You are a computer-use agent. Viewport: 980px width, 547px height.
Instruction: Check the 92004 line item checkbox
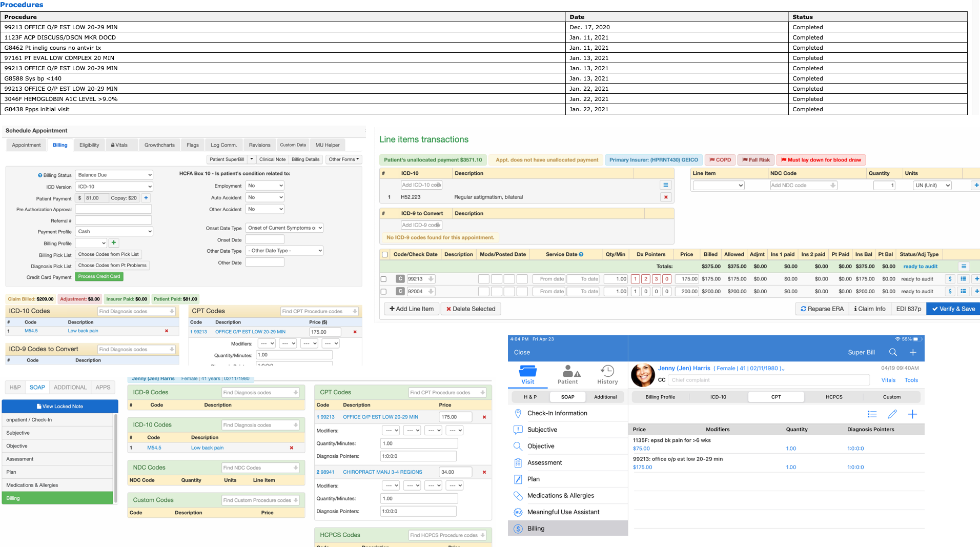click(x=383, y=292)
